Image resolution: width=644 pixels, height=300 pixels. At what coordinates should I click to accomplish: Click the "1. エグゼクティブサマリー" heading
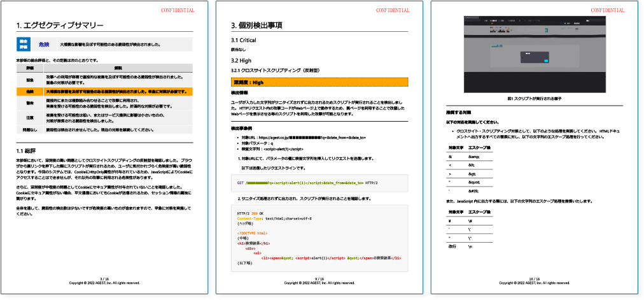[x=60, y=25]
